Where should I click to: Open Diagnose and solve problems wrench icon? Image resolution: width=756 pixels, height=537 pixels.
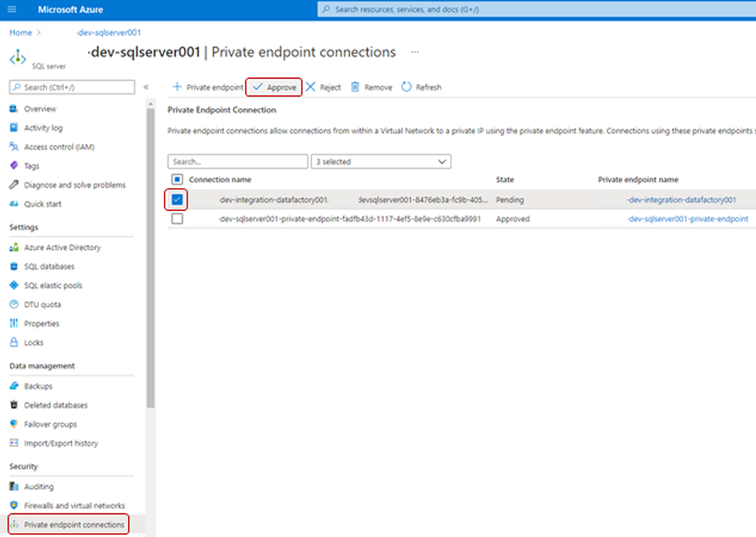[x=14, y=184]
